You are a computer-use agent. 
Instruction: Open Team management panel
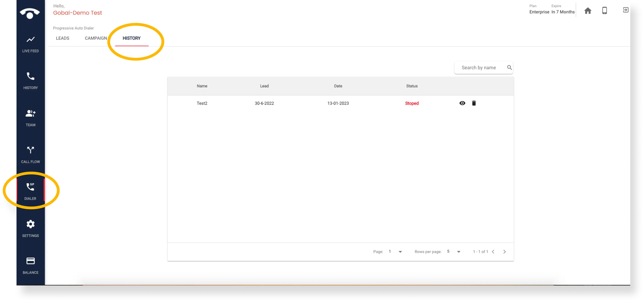31,117
